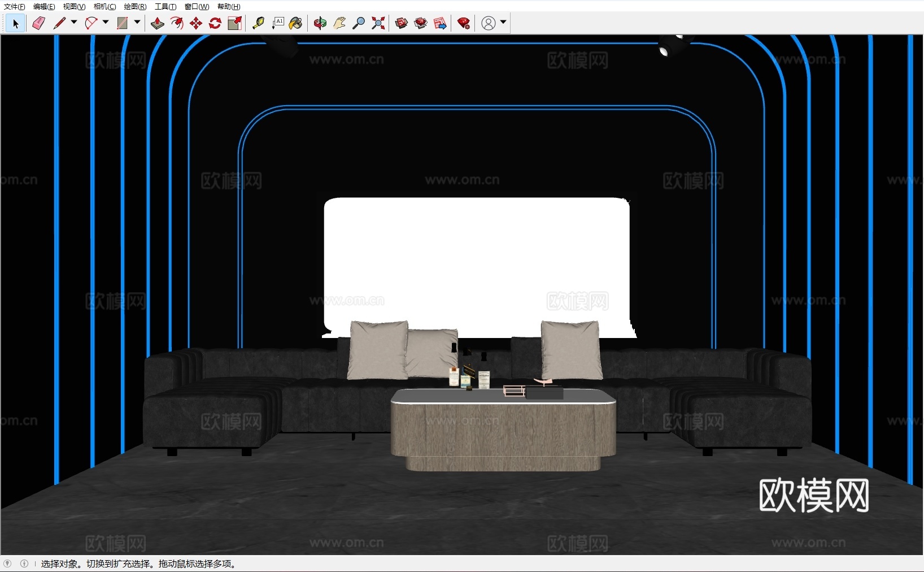The width and height of the screenshot is (924, 572).
Task: Select the Eraser tool
Action: 38,23
